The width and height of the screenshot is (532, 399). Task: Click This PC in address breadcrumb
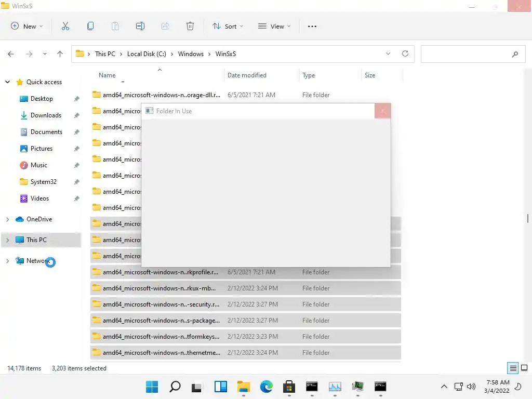[x=105, y=54]
